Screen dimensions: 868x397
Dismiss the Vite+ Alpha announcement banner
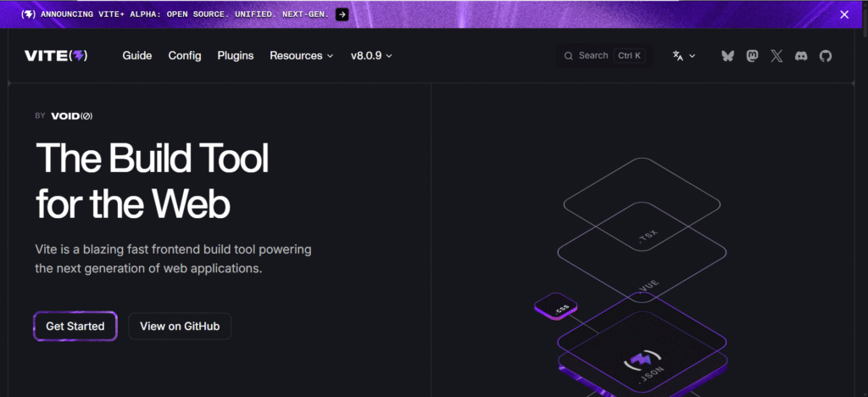tap(844, 14)
